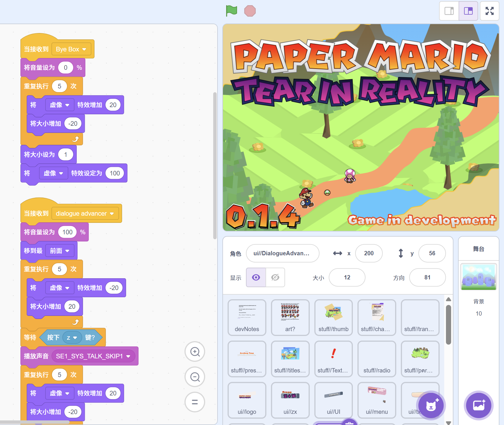Select the devNotes sprite
This screenshot has width=504, height=425.
(247, 317)
